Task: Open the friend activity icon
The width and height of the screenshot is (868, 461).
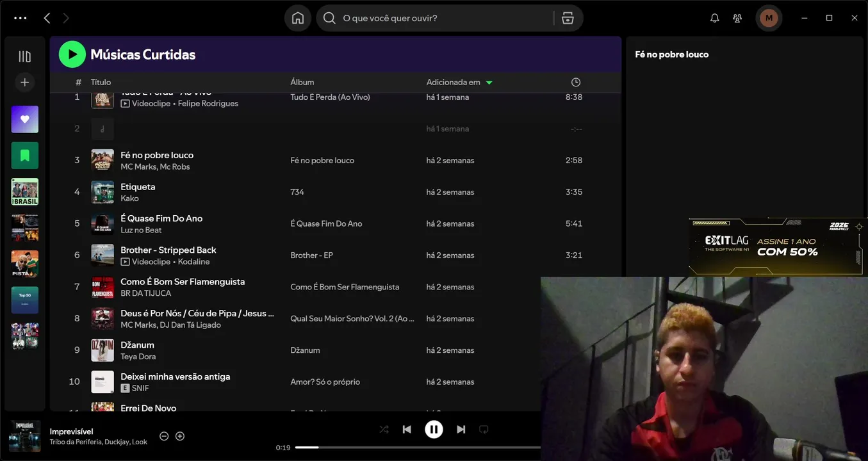Action: coord(737,18)
